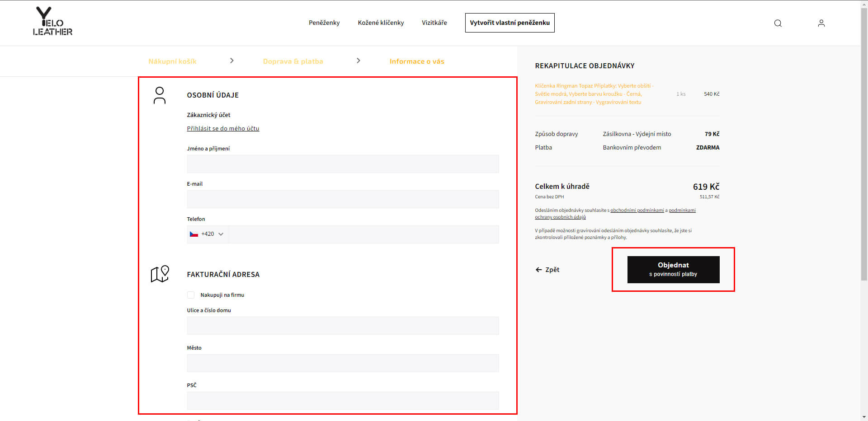Open the Vizitkáře menu
The height and width of the screenshot is (421, 868).
(x=434, y=23)
